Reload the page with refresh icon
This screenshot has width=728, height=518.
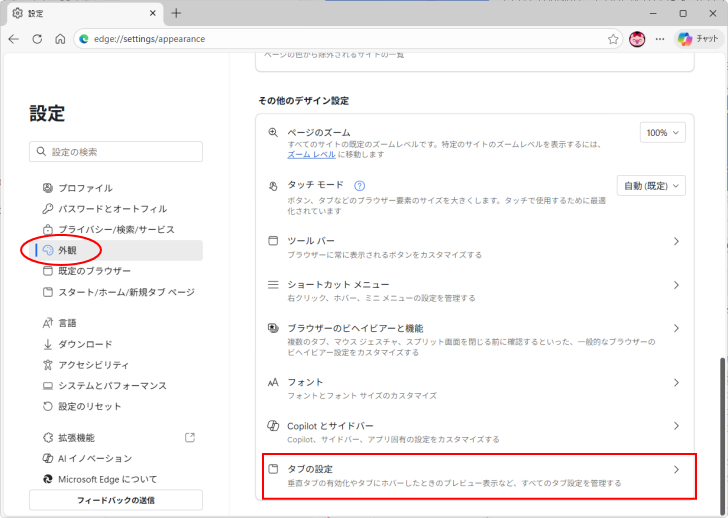pyautogui.click(x=37, y=39)
